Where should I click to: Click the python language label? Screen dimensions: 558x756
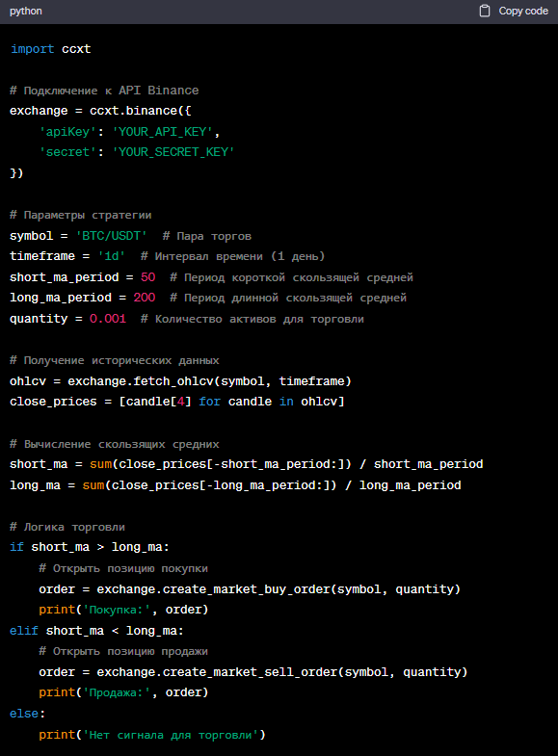26,11
